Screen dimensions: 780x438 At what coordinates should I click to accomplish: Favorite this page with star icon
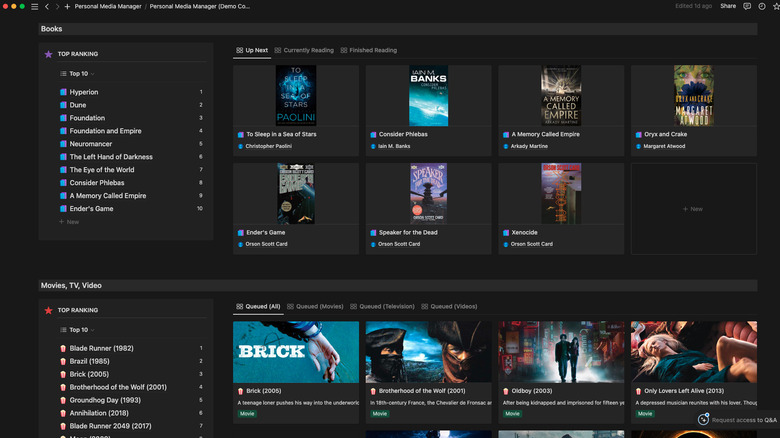(x=776, y=6)
